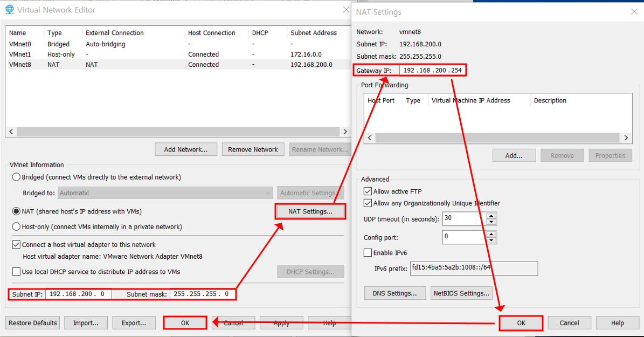This screenshot has width=644, height=337.
Task: Select the Host-only radio button
Action: tap(16, 226)
